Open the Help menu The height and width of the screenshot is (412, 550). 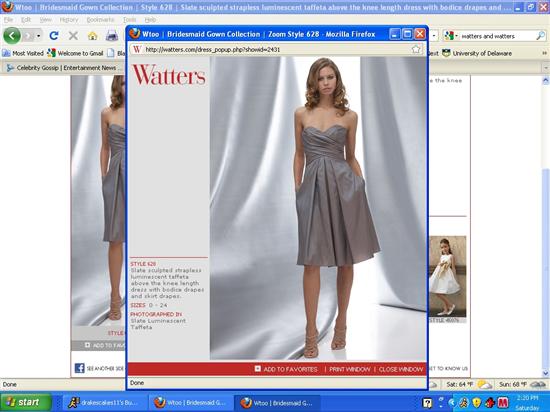point(150,20)
